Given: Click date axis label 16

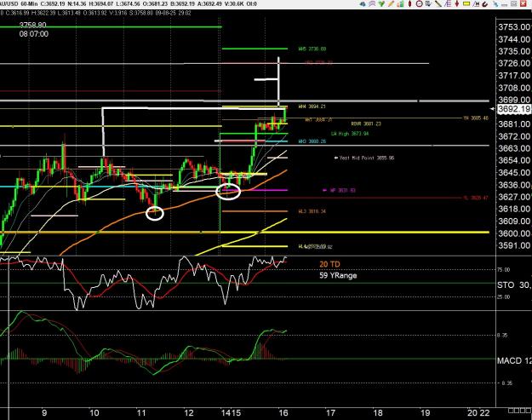Looking at the screenshot, I should click(x=283, y=413).
